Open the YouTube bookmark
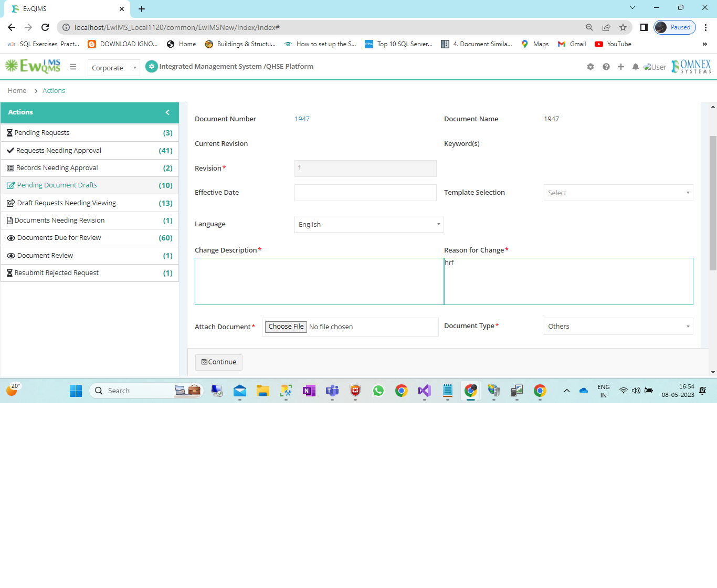Image resolution: width=717 pixels, height=588 pixels. [613, 44]
